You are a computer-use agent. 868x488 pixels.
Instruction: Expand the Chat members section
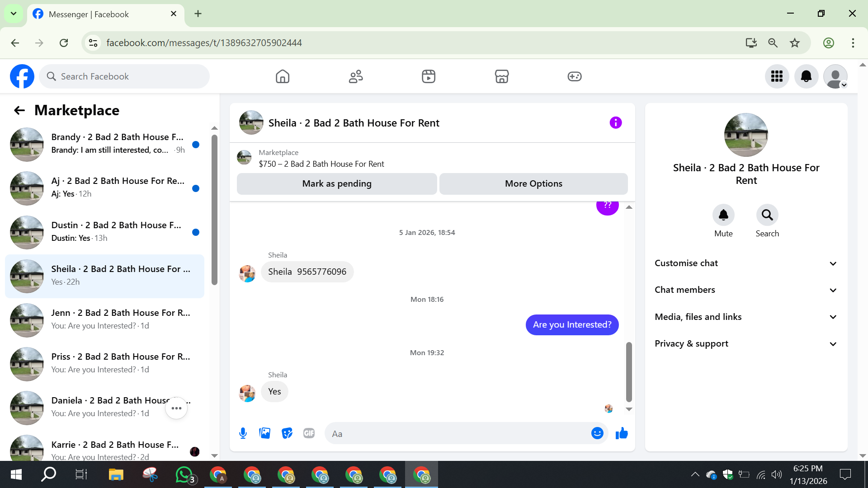click(x=746, y=290)
